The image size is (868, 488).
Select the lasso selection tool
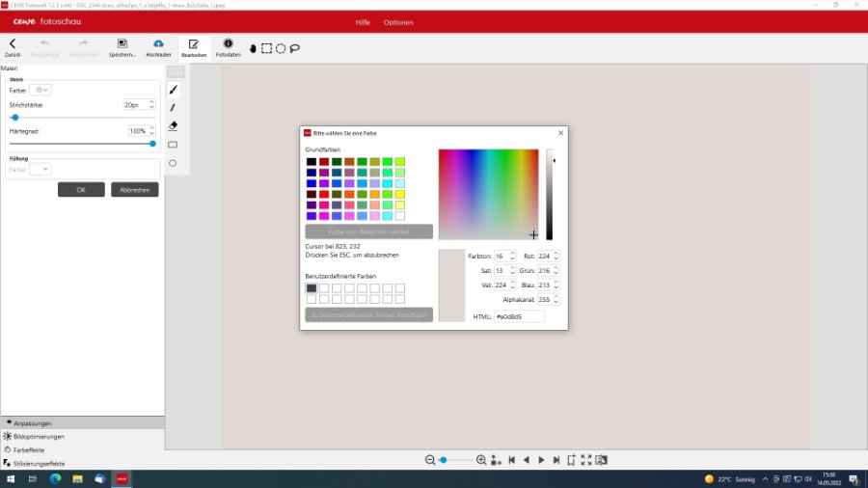[295, 48]
